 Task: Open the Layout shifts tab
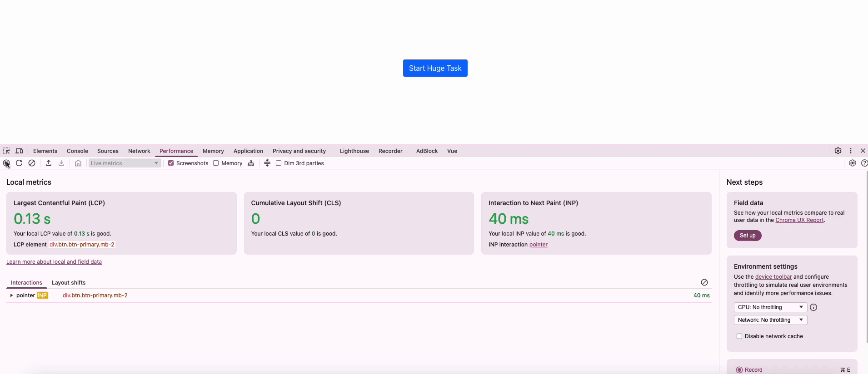pyautogui.click(x=69, y=283)
